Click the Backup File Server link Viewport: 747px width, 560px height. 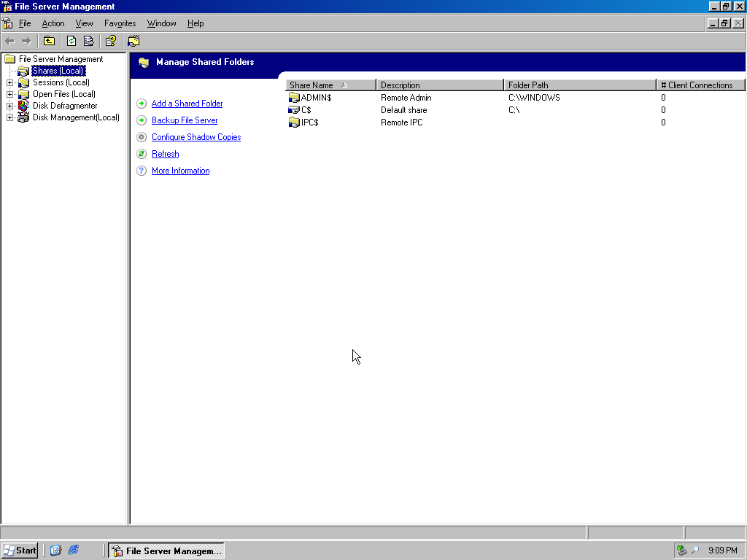(x=184, y=120)
